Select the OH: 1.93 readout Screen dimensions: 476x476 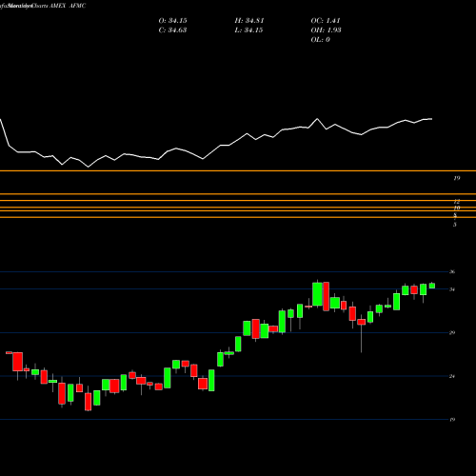[x=327, y=30]
